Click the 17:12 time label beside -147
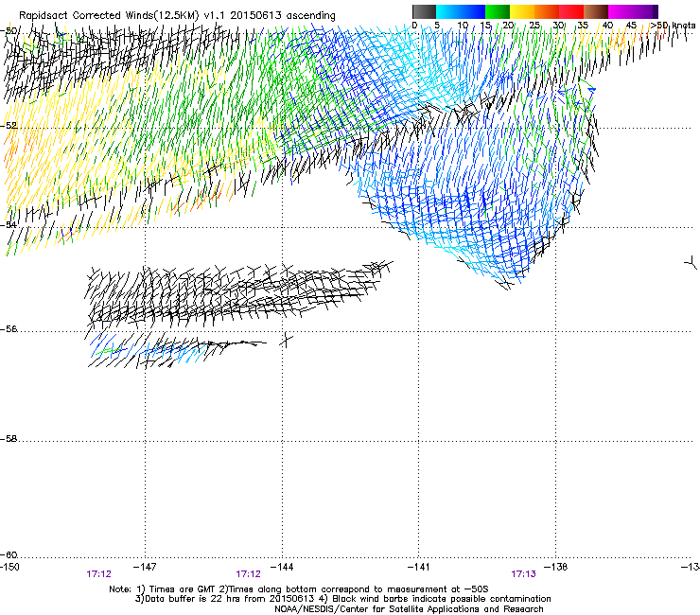Viewport: 700px width, 615px height. pyautogui.click(x=98, y=574)
